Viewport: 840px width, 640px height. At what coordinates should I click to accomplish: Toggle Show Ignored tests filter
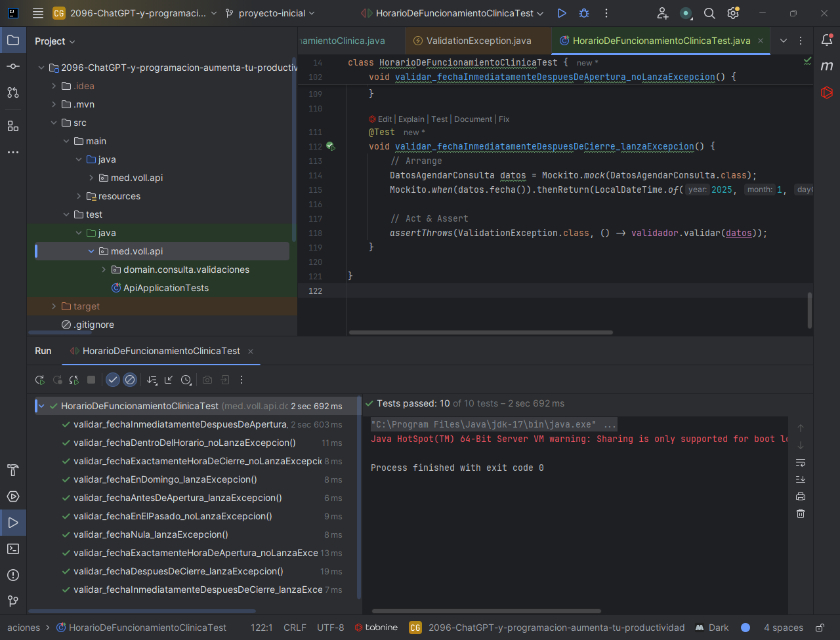click(130, 380)
